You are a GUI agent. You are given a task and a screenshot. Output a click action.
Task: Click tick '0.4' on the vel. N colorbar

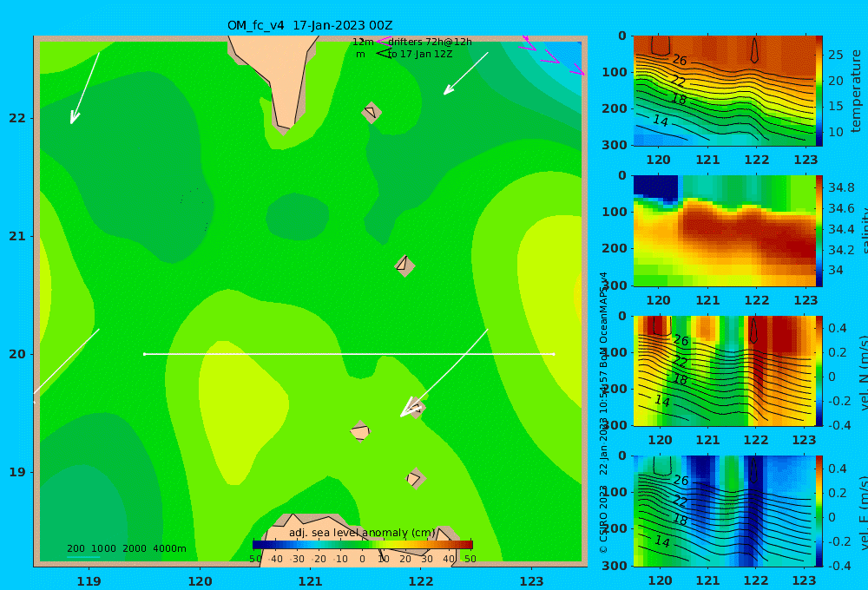[x=838, y=328]
